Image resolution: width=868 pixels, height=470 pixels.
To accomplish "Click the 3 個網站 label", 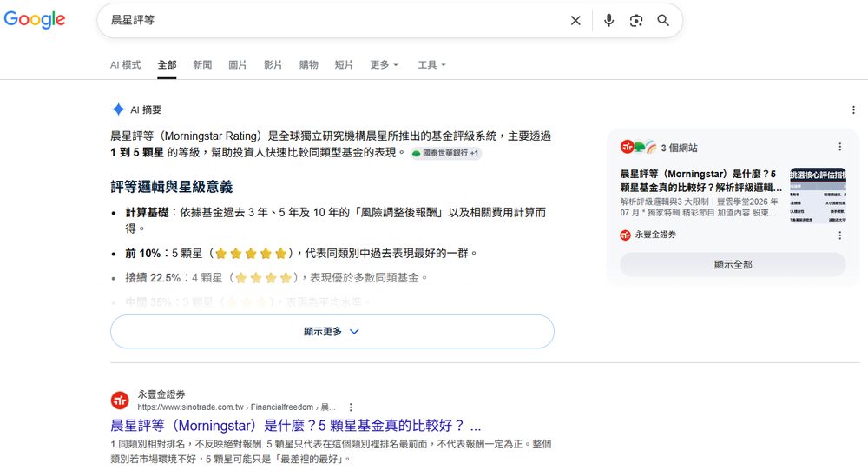I will (x=680, y=148).
